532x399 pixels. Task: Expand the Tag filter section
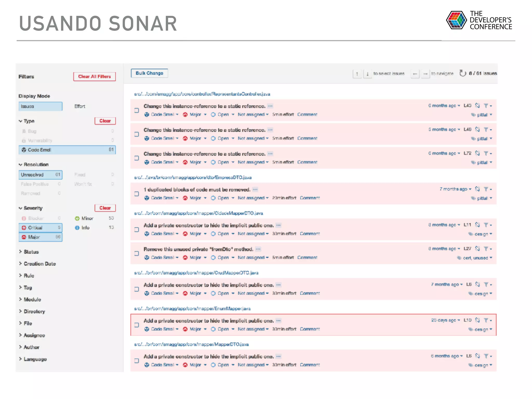click(x=25, y=288)
